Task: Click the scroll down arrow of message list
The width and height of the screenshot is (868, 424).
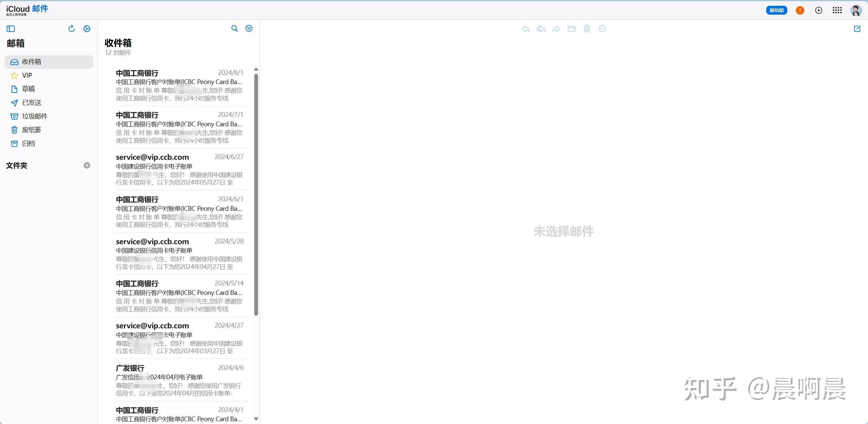Action: click(256, 419)
